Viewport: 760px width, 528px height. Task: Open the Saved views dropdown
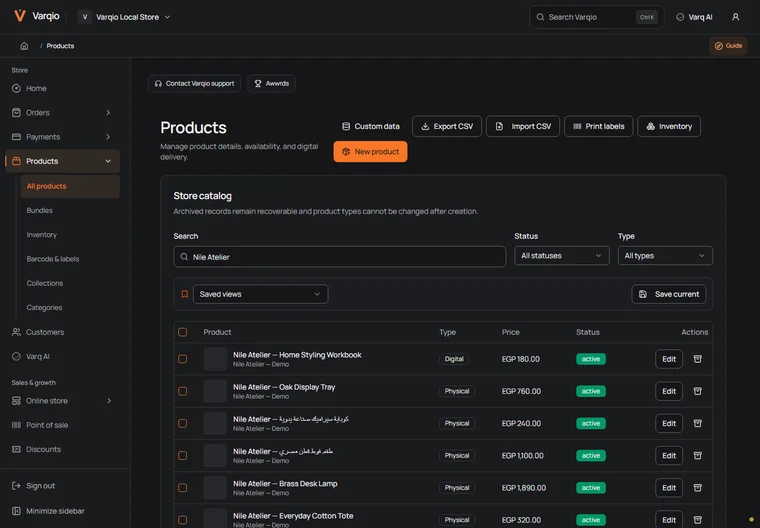260,294
